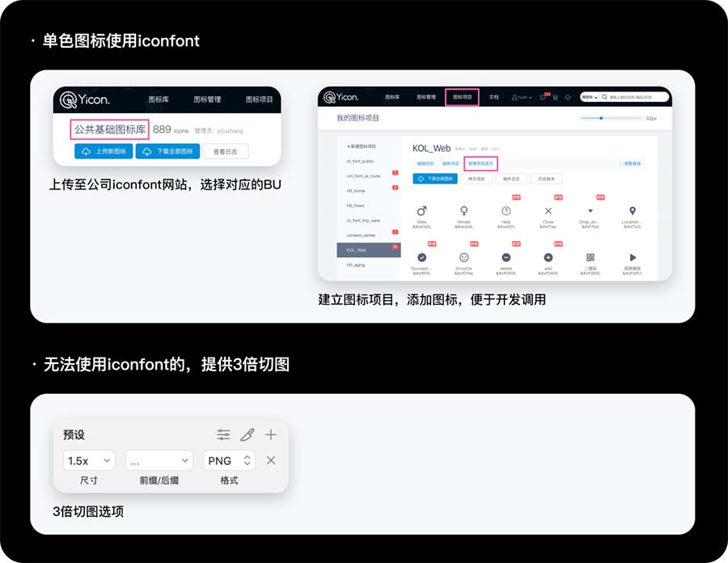Select the QR code (二维码) icon
728x563 pixels.
point(590,257)
